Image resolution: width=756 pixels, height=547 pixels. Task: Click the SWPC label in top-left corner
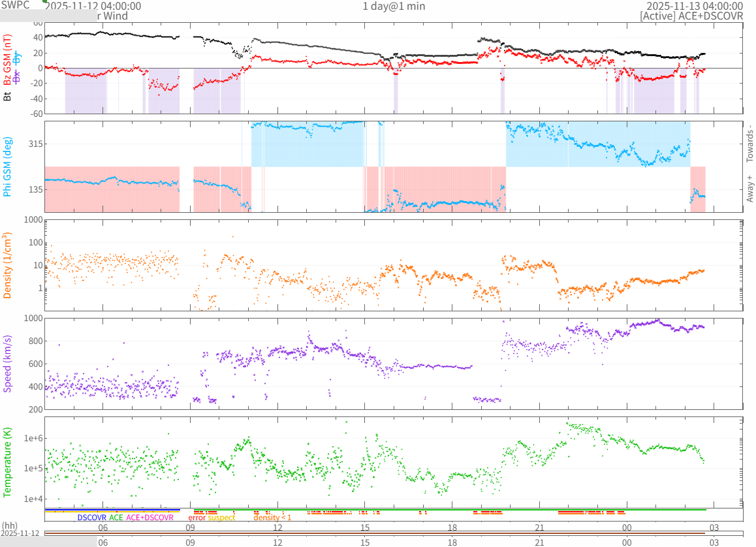point(16,5)
